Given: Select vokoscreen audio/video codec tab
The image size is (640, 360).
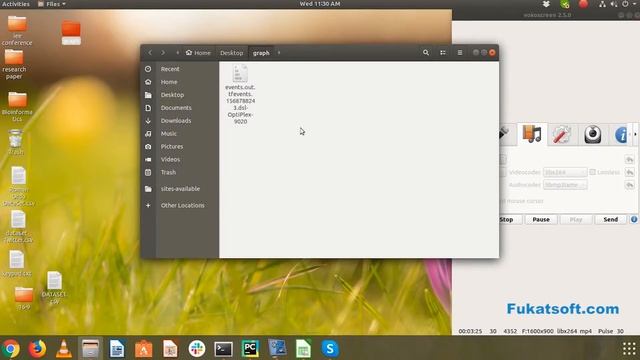Looking at the screenshot, I should pos(532,134).
